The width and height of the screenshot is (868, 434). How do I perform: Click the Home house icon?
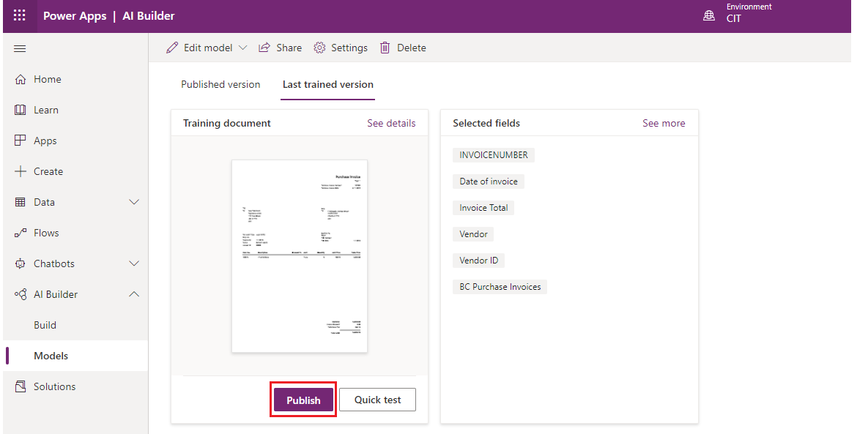point(21,79)
